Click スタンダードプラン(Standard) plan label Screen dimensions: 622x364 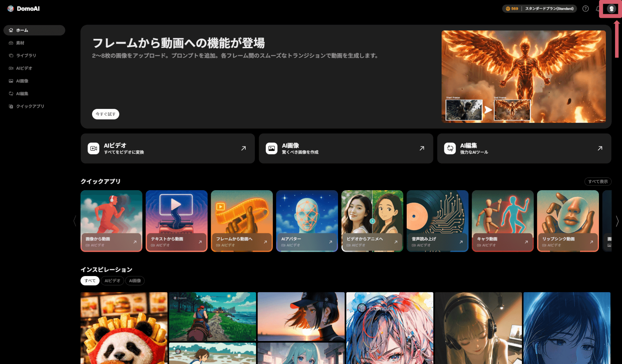coord(549,8)
